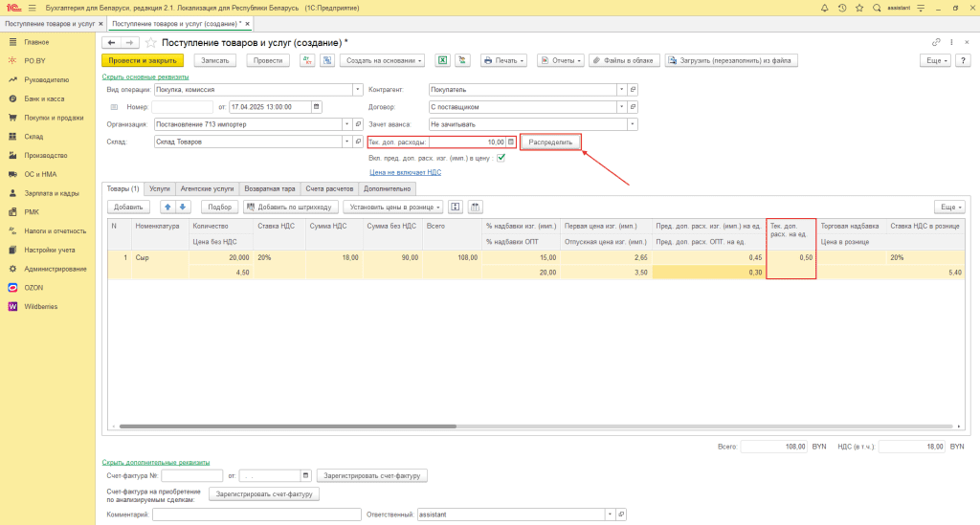Expand Зачет аванса dropdown

633,124
